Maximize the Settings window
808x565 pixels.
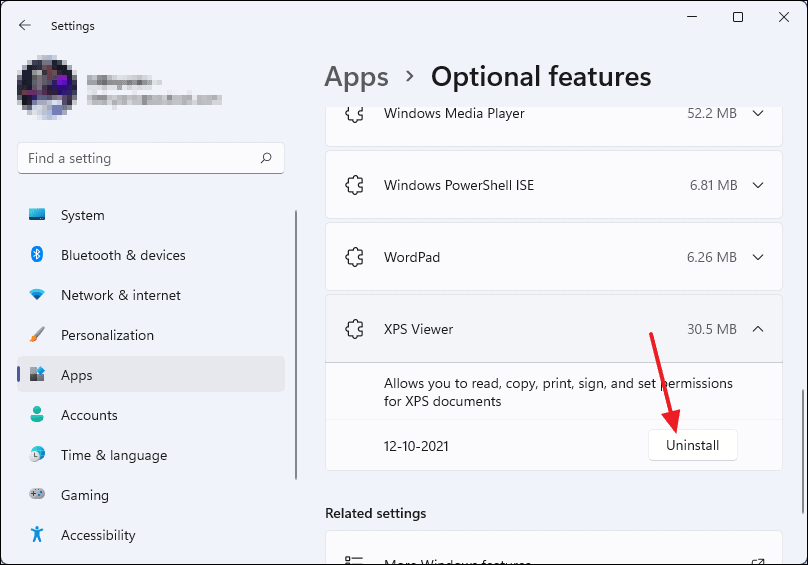(x=738, y=17)
